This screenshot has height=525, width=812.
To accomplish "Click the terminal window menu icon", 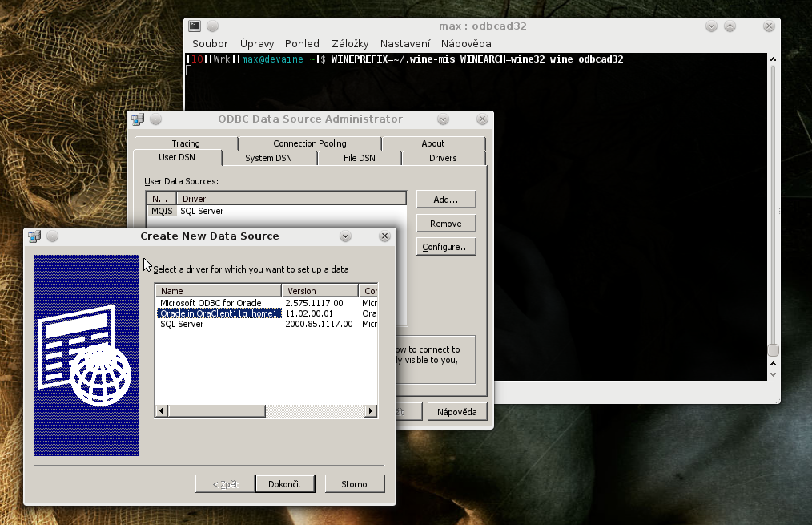I will click(x=195, y=26).
